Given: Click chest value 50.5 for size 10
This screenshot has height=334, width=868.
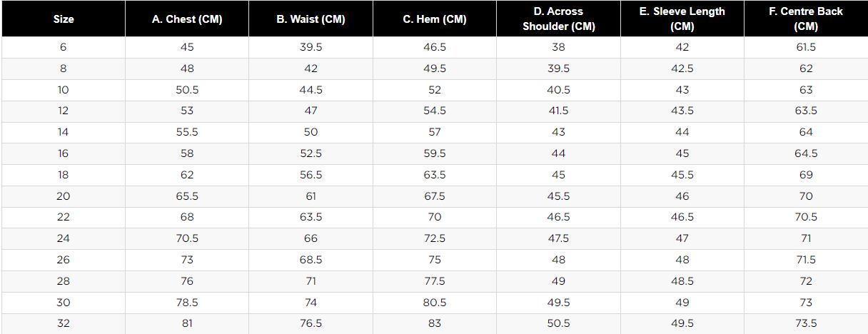Looking at the screenshot, I should [x=187, y=90].
